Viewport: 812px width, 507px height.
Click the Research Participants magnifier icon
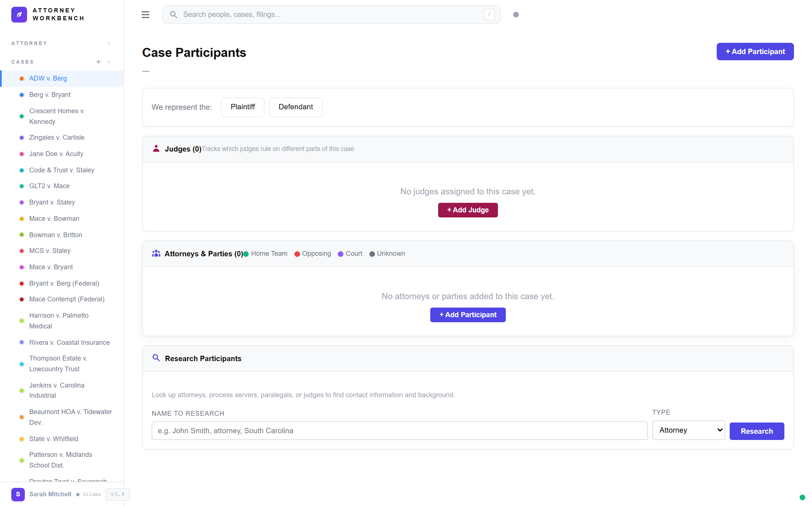156,358
